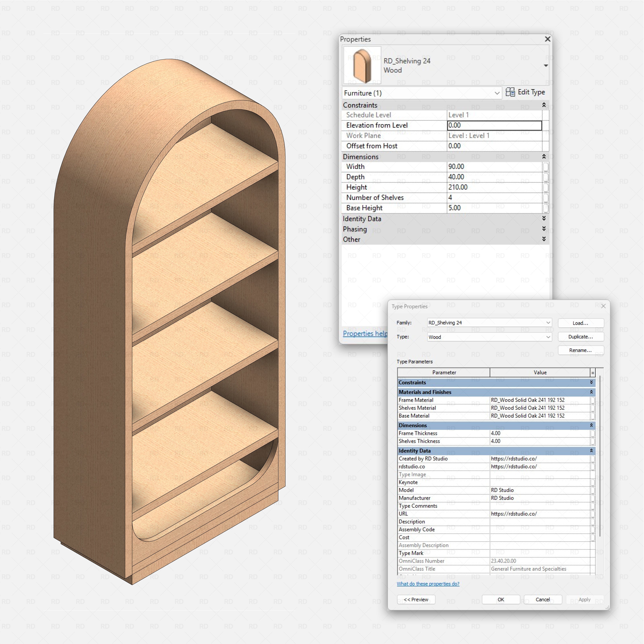This screenshot has height=644, width=644.
Task: Click the Cost value cell
Action: [540, 537]
